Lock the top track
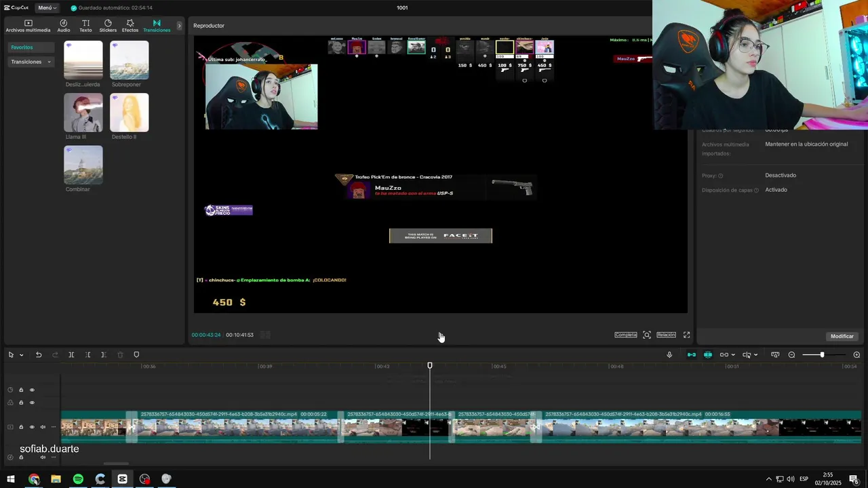This screenshot has height=488, width=868. click(x=21, y=390)
